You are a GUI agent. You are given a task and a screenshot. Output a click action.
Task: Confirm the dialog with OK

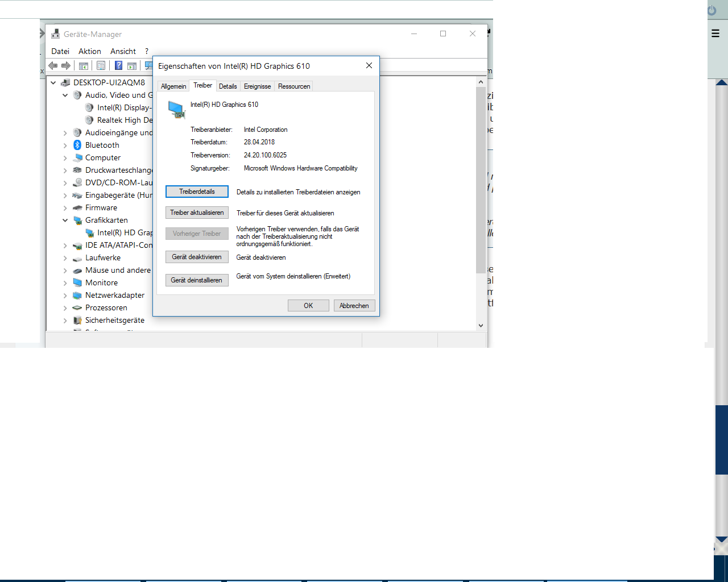coord(308,306)
